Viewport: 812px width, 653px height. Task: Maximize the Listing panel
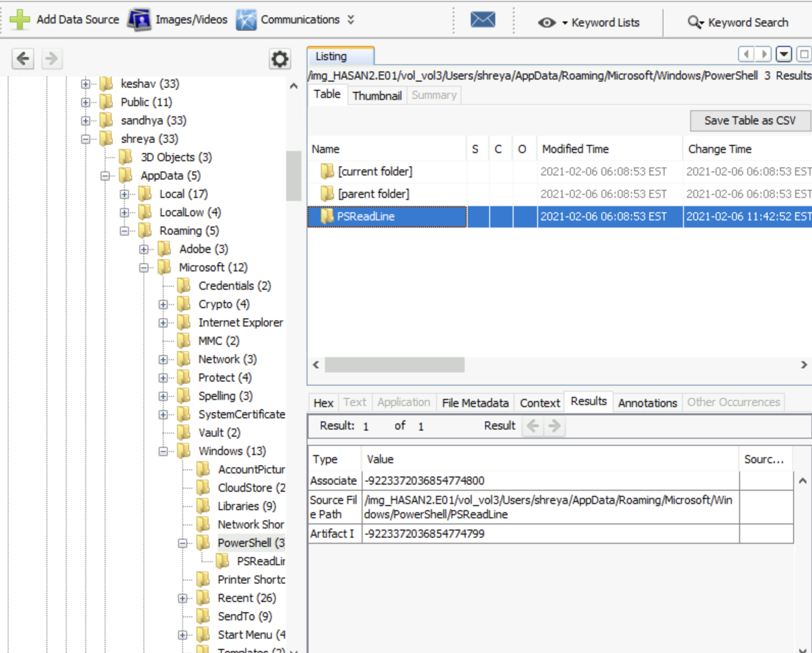[804, 54]
